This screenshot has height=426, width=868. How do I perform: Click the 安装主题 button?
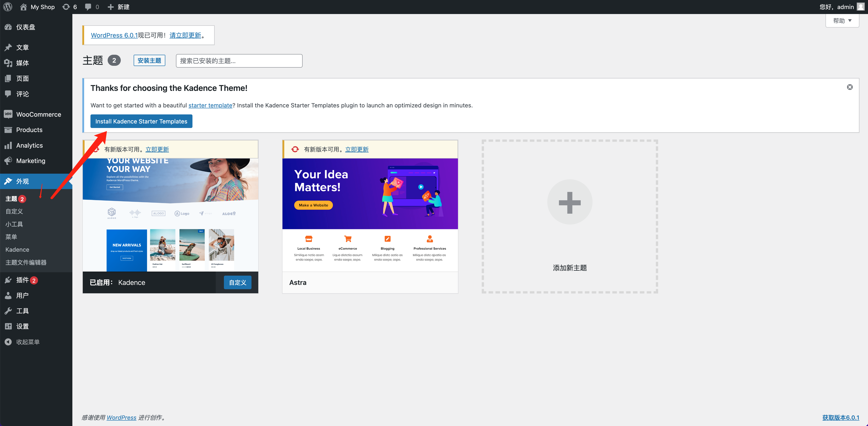(x=149, y=61)
